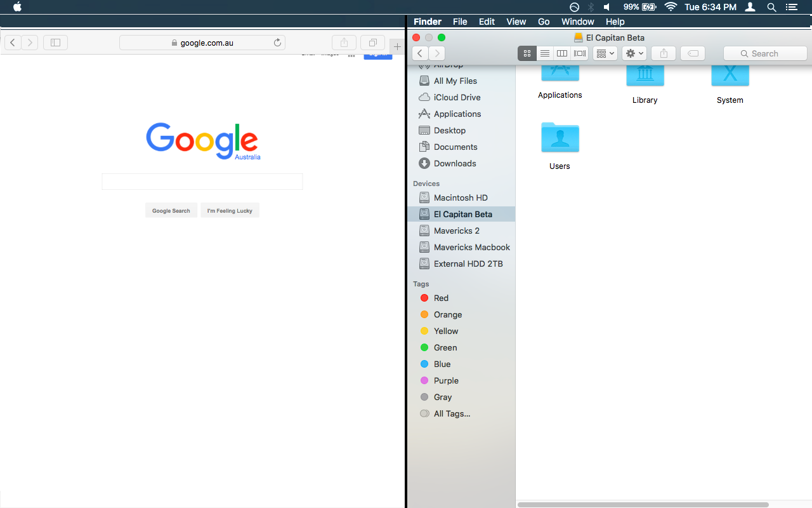Screen dimensions: 812x508
Task: Go forward in Finder window
Action: point(436,53)
